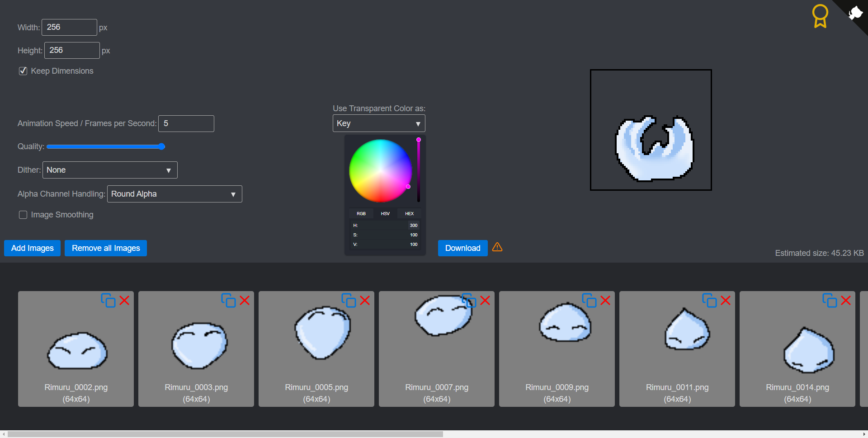Screen dimensions: 868x438
Task: Click the Remove all Images button
Action: click(106, 248)
